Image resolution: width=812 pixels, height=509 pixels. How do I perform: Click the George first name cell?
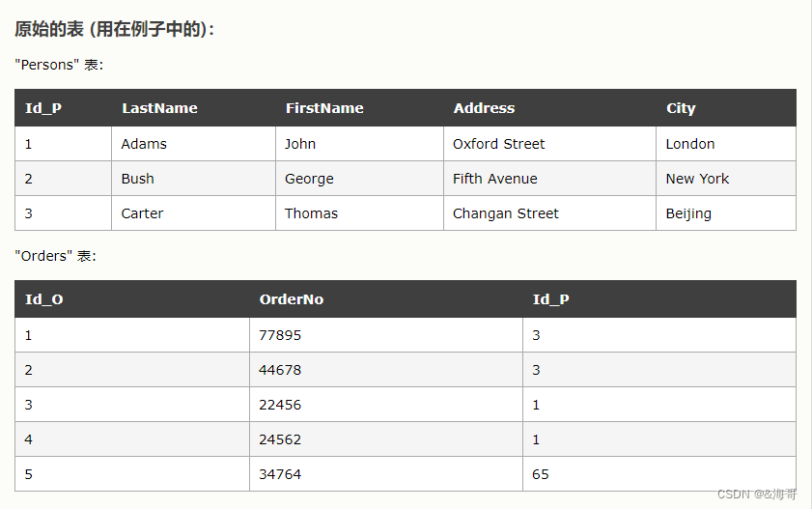click(359, 179)
